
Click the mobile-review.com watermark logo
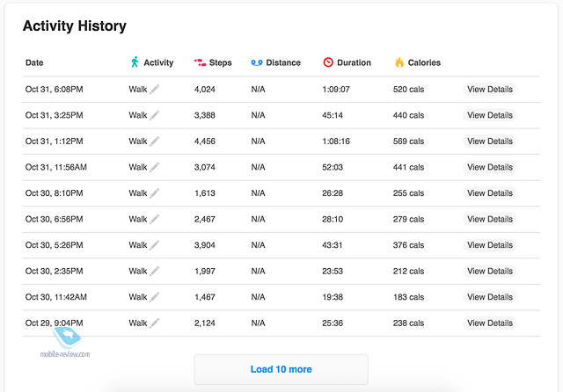coord(65,343)
